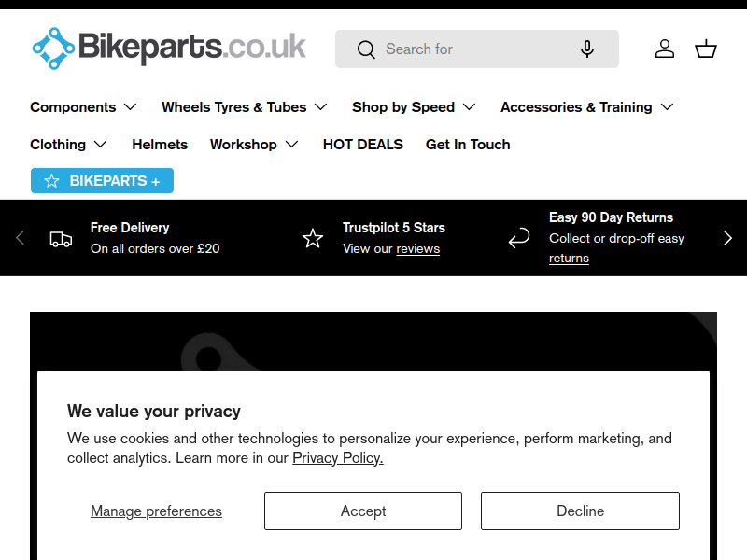Screen dimensions: 747x560
Task: Show previous announcement with left arrow
Action: [x=20, y=238]
